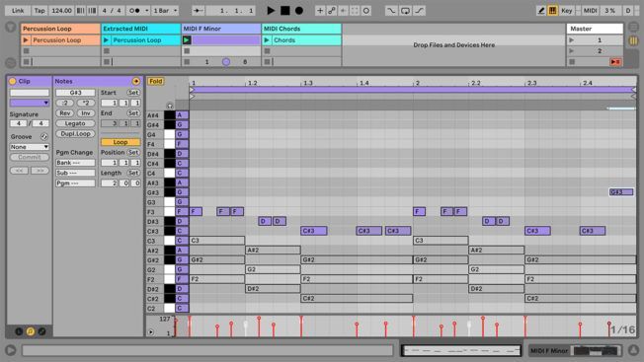This screenshot has width=644, height=362.
Task: Select the MIDI Chords track header
Action: click(301, 29)
